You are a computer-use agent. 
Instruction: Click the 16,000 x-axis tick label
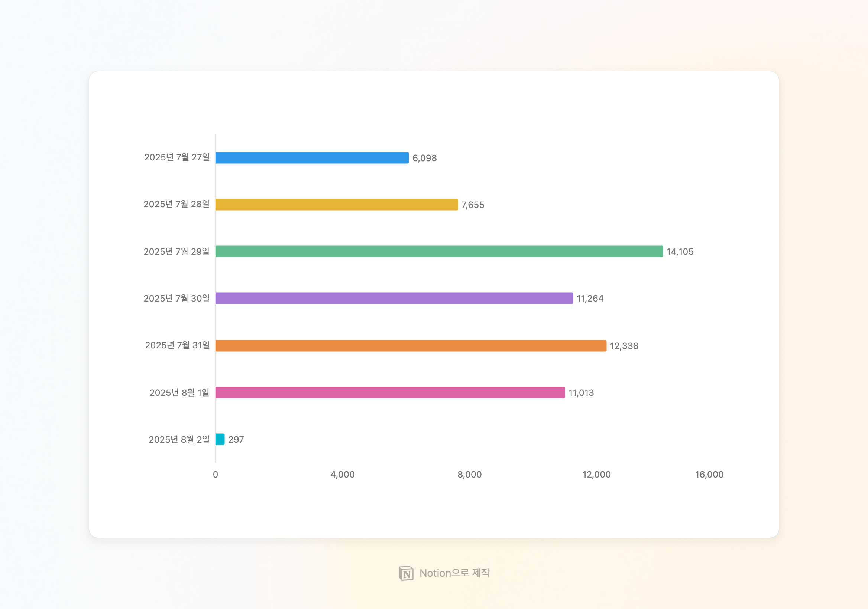[x=709, y=475]
